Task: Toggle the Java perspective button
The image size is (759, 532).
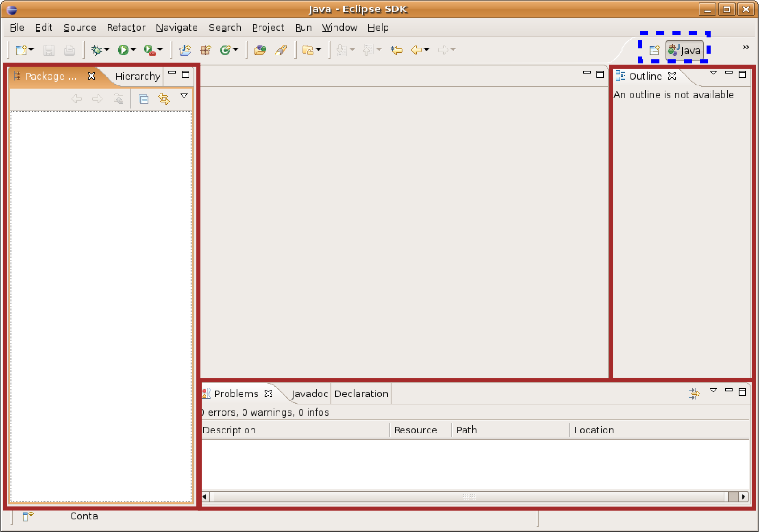Action: 685,50
